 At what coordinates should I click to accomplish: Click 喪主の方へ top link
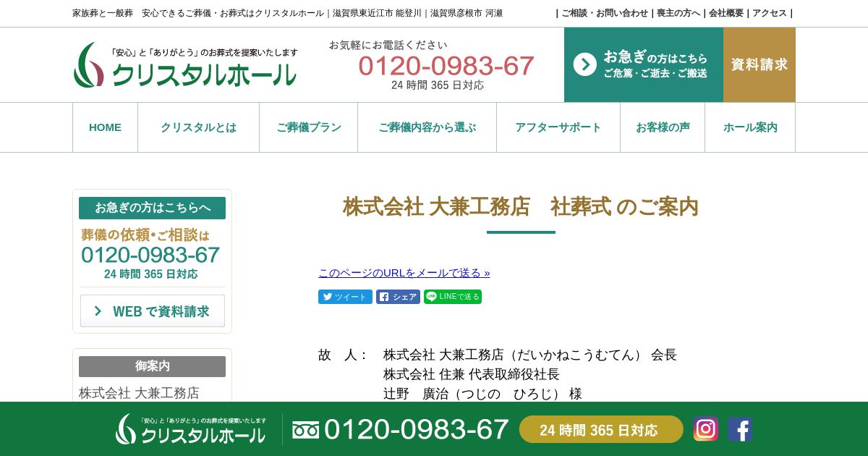click(x=678, y=13)
